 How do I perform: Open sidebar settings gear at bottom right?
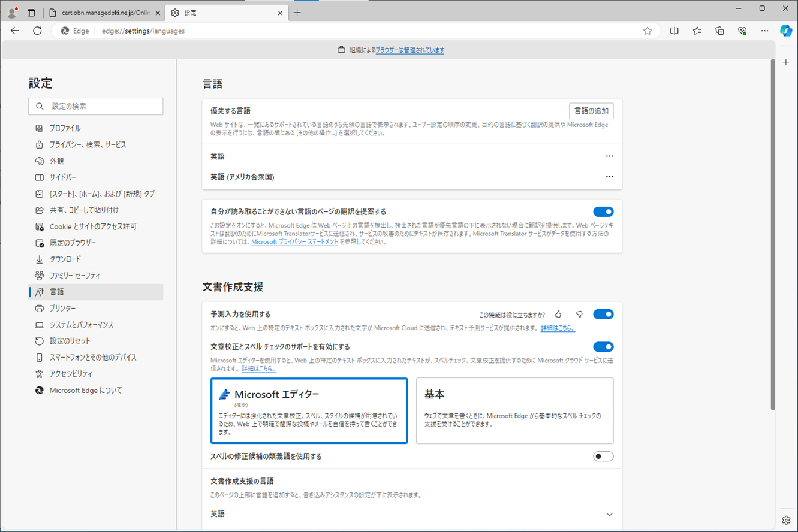coord(786,520)
